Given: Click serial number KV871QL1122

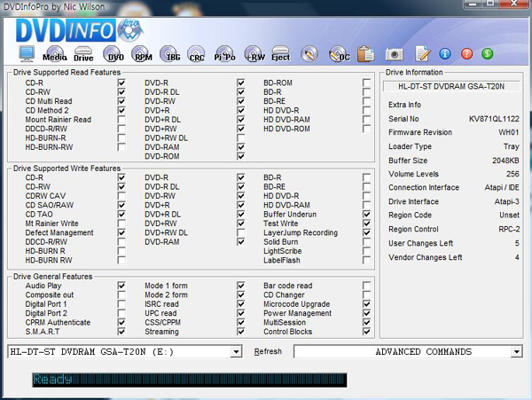Looking at the screenshot, I should pyautogui.click(x=494, y=119).
